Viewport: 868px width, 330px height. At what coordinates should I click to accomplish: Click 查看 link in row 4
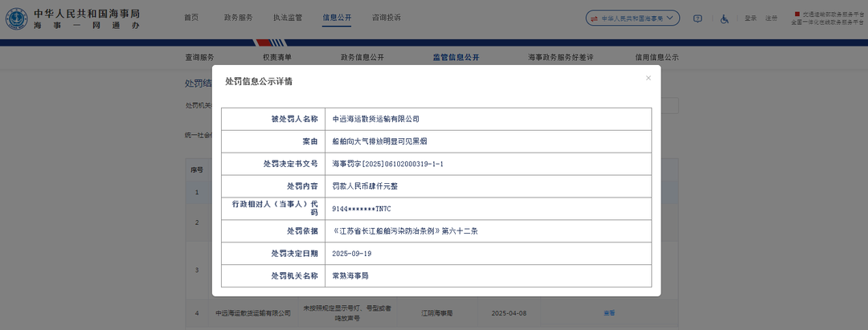(x=609, y=312)
